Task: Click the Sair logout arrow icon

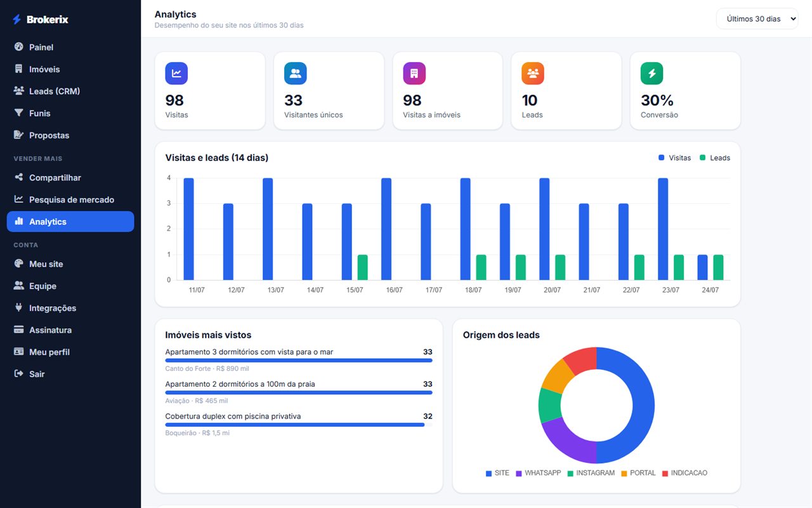Action: pyautogui.click(x=18, y=374)
